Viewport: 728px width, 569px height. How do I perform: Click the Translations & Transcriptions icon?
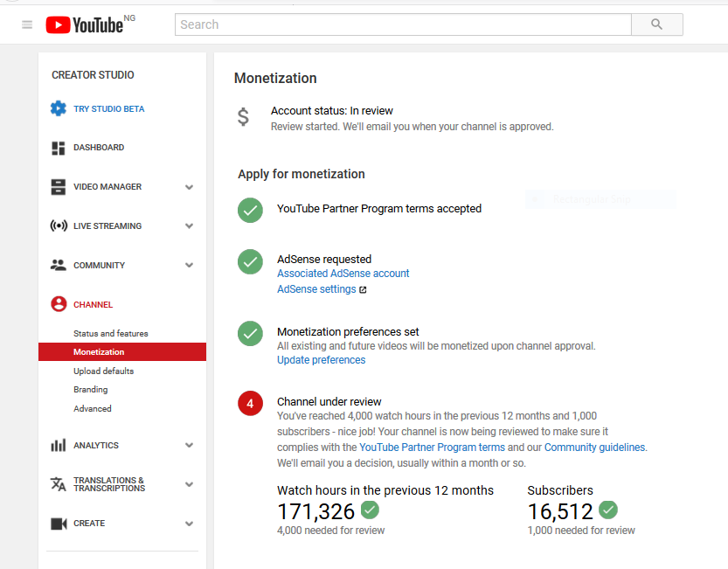59,484
